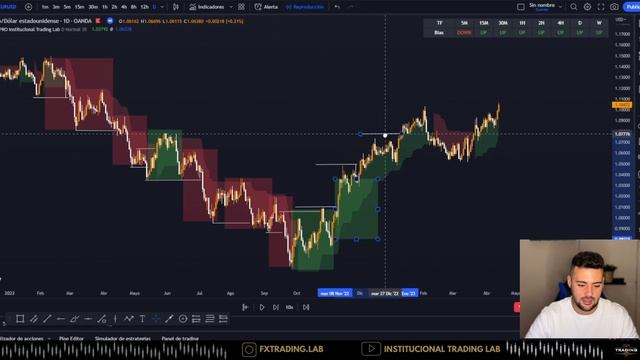Image resolution: width=640 pixels, height=360 pixels.
Task: Select the circle target tool
Action: tap(183, 319)
